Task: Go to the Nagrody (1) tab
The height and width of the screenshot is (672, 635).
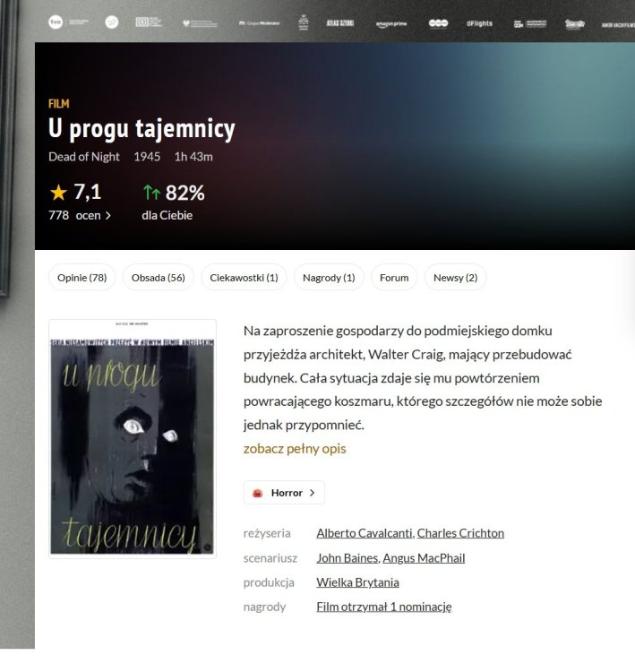Action: tap(329, 278)
